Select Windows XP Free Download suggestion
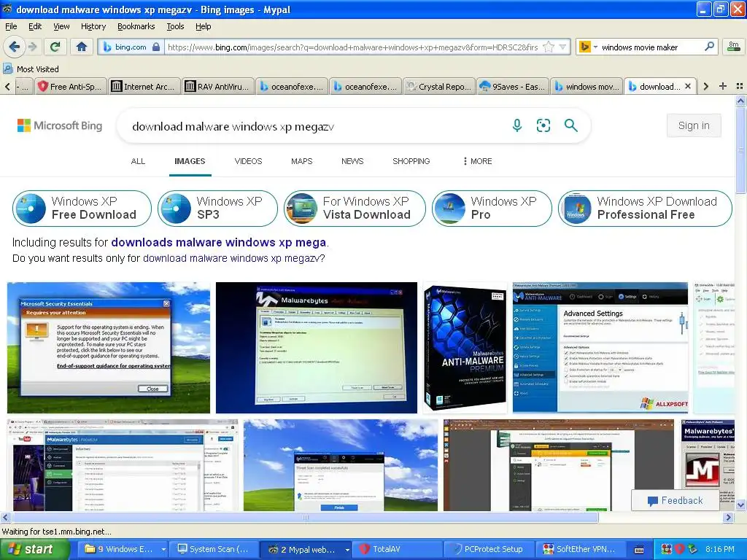 click(82, 208)
